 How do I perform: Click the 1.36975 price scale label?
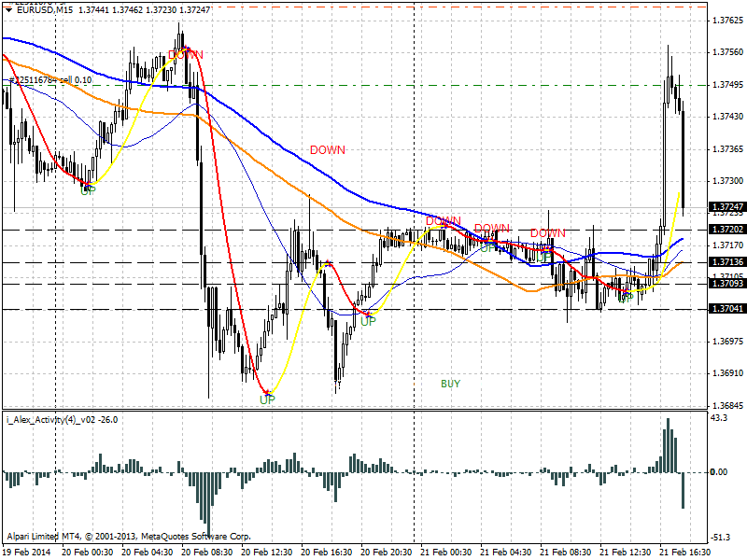pyautogui.click(x=727, y=342)
